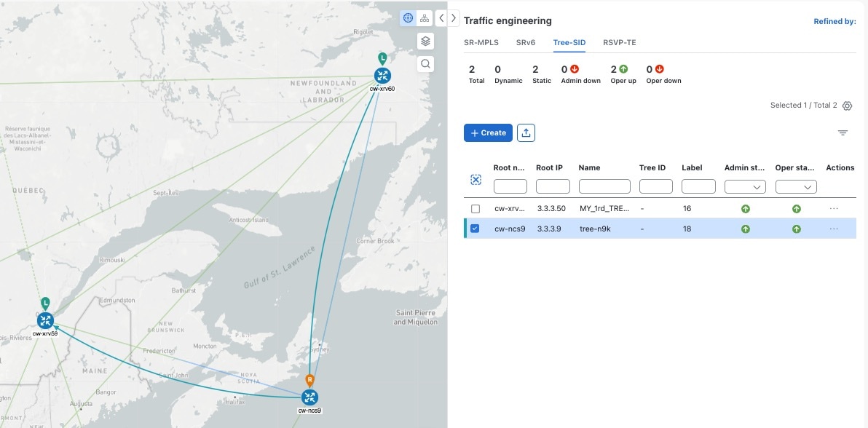This screenshot has height=428, width=868.
Task: Click the table filter icon
Action: 843,133
